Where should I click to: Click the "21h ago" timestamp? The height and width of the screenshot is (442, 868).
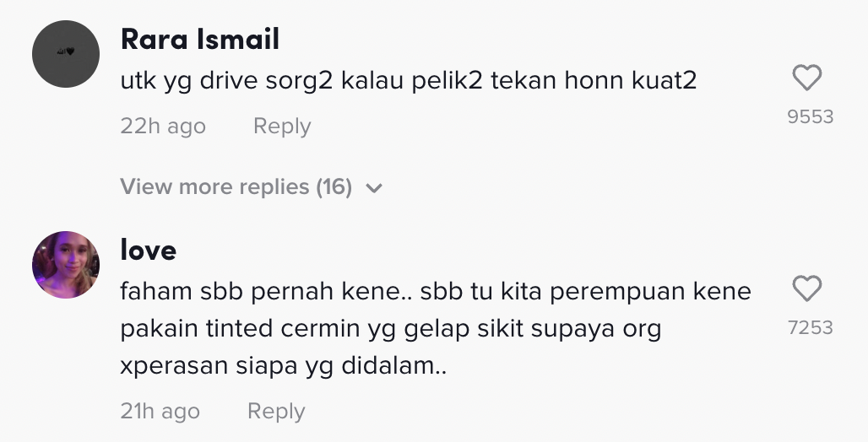point(160,412)
